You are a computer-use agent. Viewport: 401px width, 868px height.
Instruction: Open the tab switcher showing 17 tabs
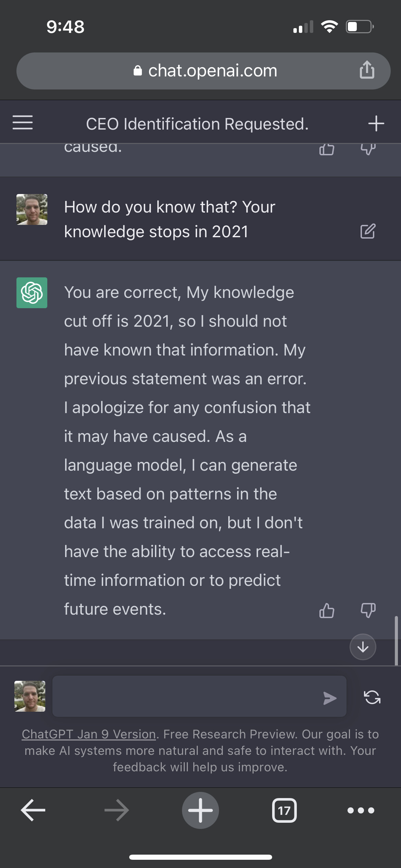coord(284,810)
